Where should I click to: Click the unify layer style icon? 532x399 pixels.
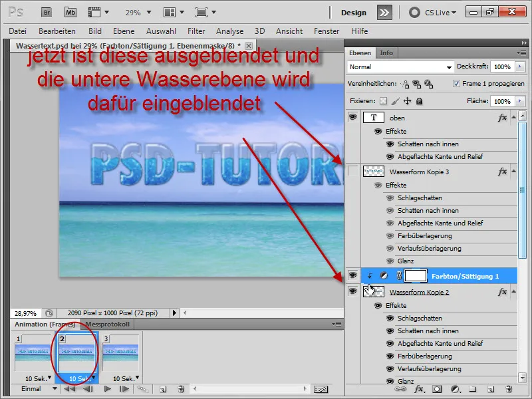pos(428,84)
